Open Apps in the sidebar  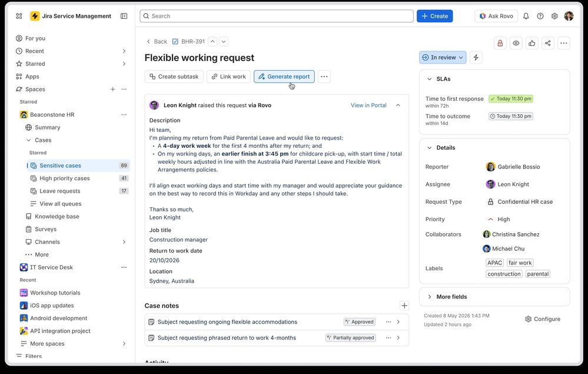coord(32,77)
